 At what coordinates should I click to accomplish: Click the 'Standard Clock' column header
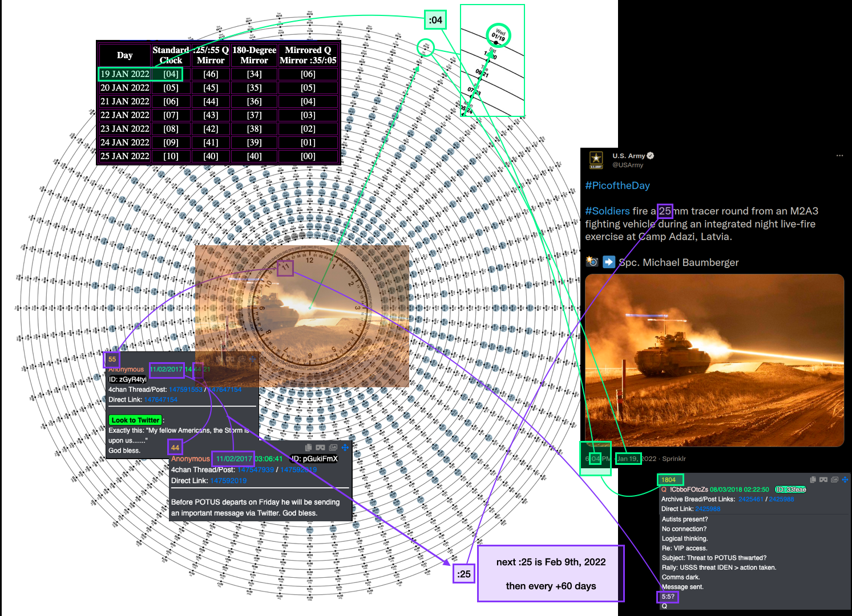171,55
